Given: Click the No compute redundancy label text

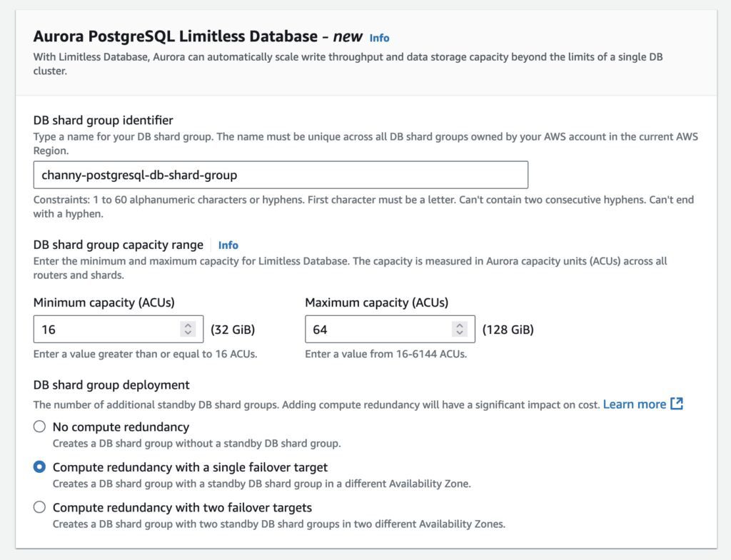Looking at the screenshot, I should tap(119, 427).
